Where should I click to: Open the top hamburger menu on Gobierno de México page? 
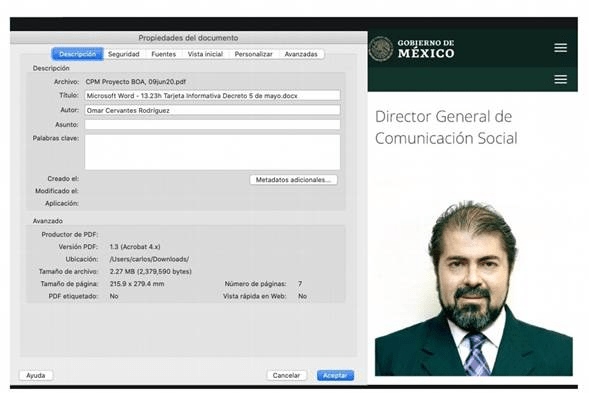coord(560,48)
